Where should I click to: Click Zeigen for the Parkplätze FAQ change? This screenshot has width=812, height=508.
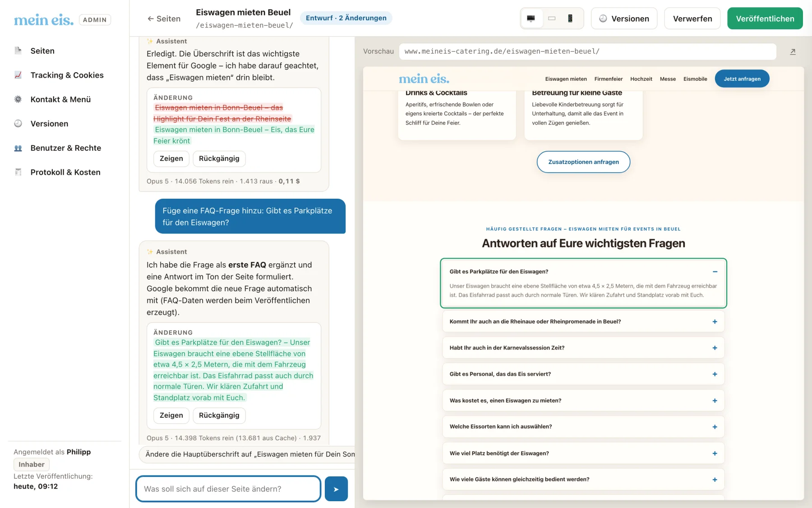[x=171, y=415]
